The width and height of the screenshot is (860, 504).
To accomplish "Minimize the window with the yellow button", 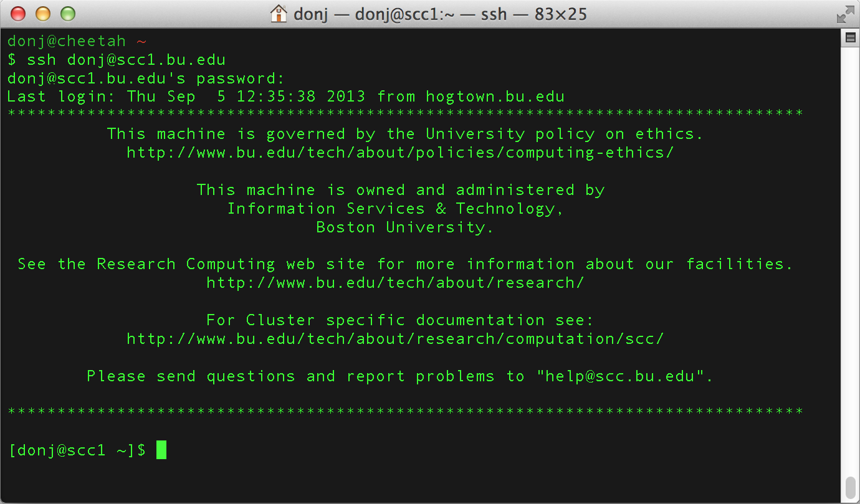I will click(43, 14).
